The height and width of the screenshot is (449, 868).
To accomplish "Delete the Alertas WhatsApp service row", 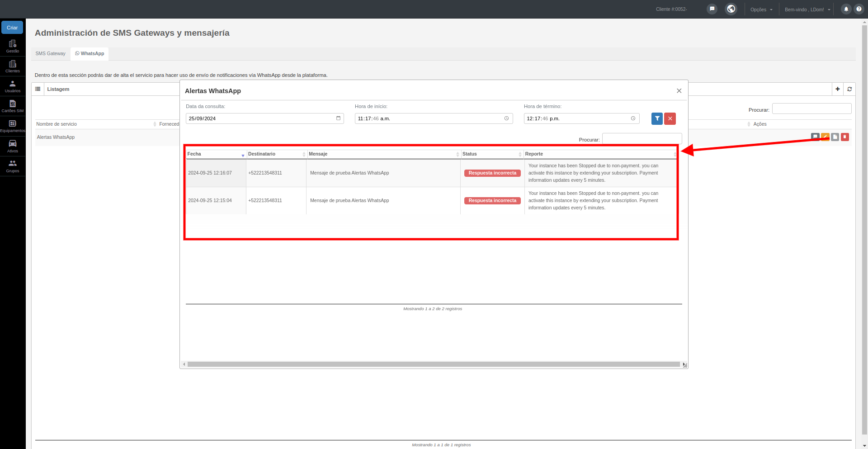I will coord(845,137).
